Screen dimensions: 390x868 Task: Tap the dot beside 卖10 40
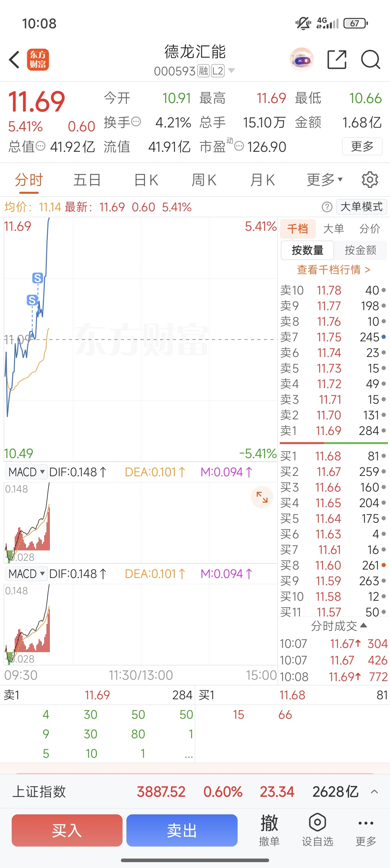tap(383, 290)
